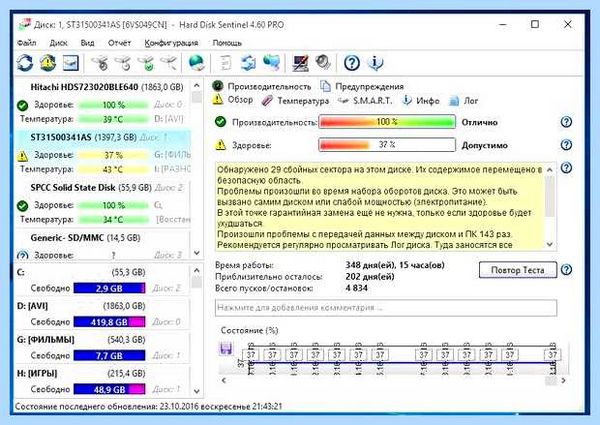The height and width of the screenshot is (425, 600).
Task: Click the Производительность 100 % bar
Action: click(387, 122)
